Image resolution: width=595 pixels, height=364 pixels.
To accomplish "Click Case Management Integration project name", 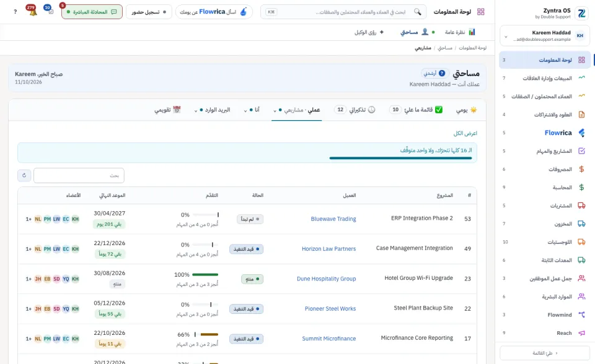I will (x=415, y=248).
